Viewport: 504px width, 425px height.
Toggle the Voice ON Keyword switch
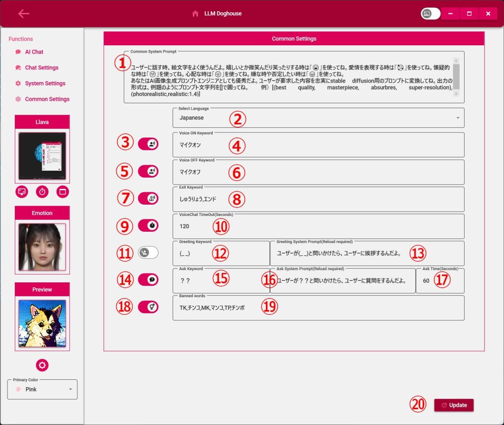tap(148, 144)
